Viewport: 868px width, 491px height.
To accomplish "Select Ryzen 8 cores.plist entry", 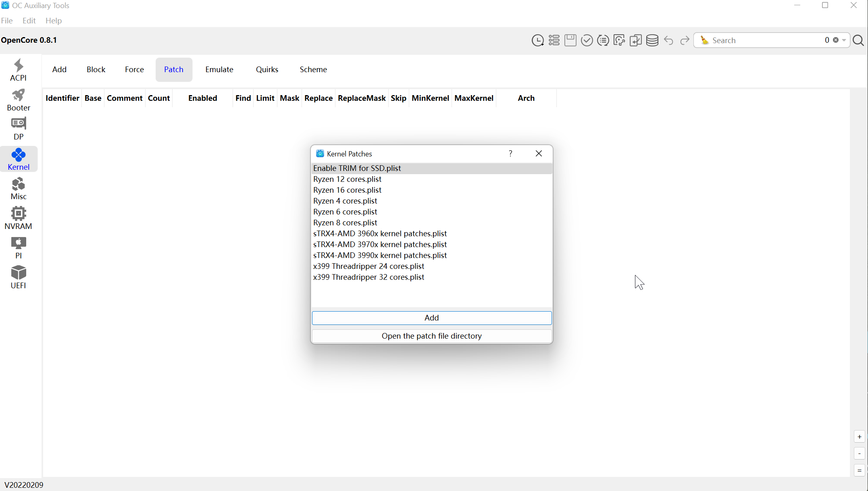I will coord(345,223).
